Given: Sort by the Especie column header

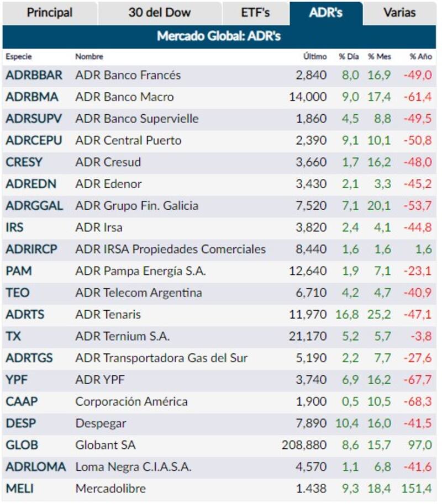Looking at the screenshot, I should click(19, 56).
